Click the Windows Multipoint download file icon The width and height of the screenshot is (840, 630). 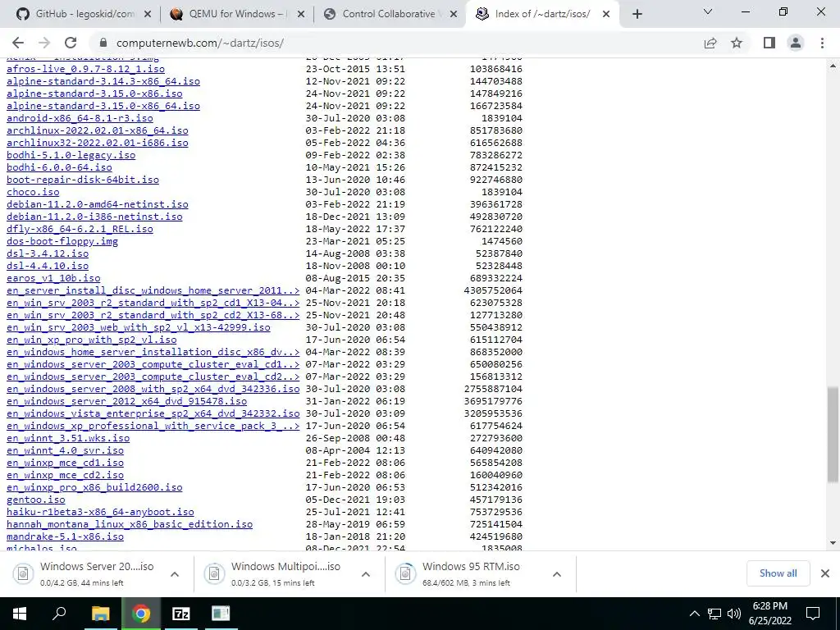tap(214, 574)
